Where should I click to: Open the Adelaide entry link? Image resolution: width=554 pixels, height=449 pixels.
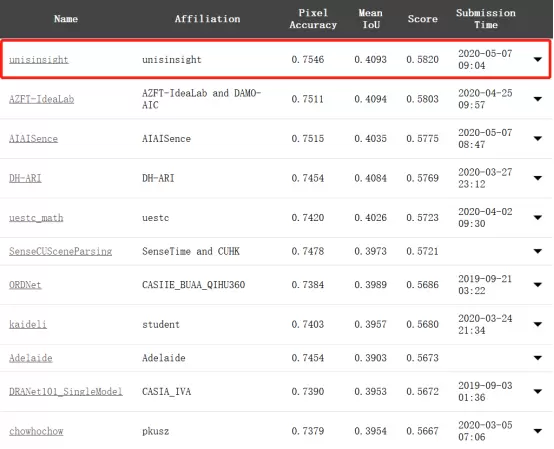(x=30, y=358)
